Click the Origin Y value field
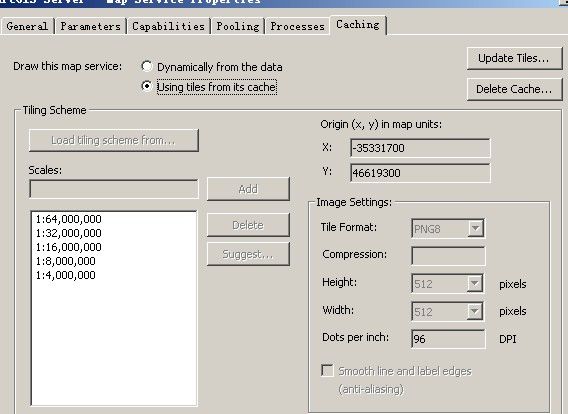The height and width of the screenshot is (414, 568). [x=420, y=173]
